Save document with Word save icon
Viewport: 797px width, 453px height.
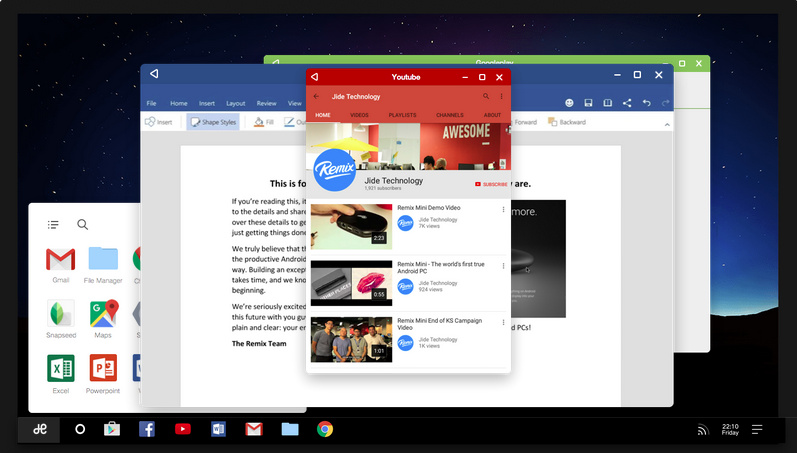click(588, 103)
